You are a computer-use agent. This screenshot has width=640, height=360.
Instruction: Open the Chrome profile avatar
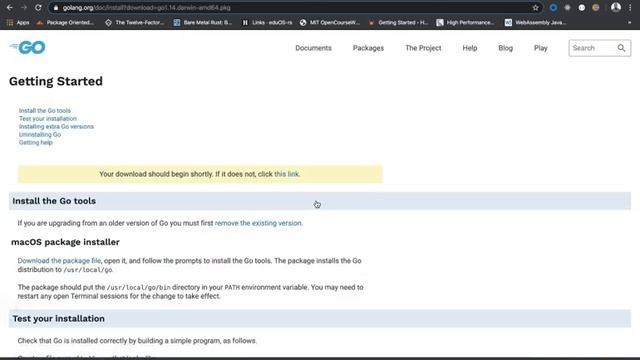pos(616,7)
